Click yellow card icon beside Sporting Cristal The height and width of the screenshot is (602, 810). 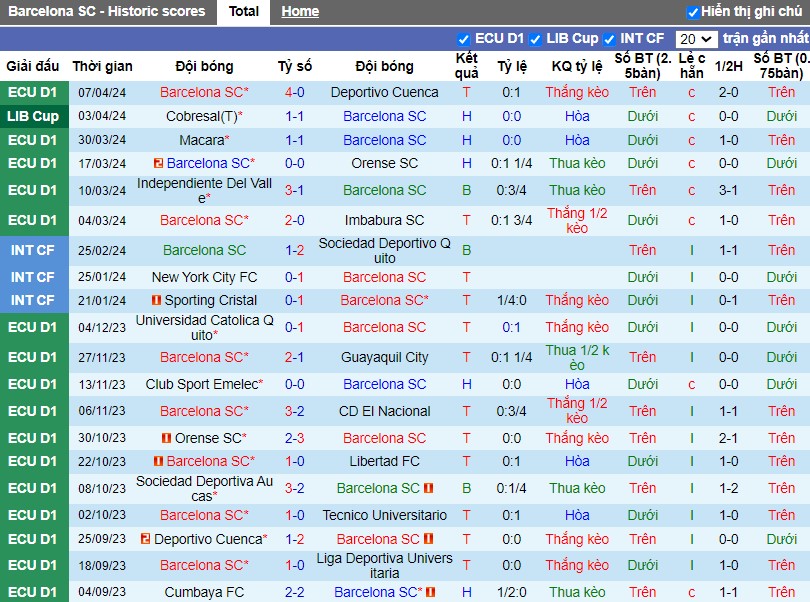coord(157,300)
